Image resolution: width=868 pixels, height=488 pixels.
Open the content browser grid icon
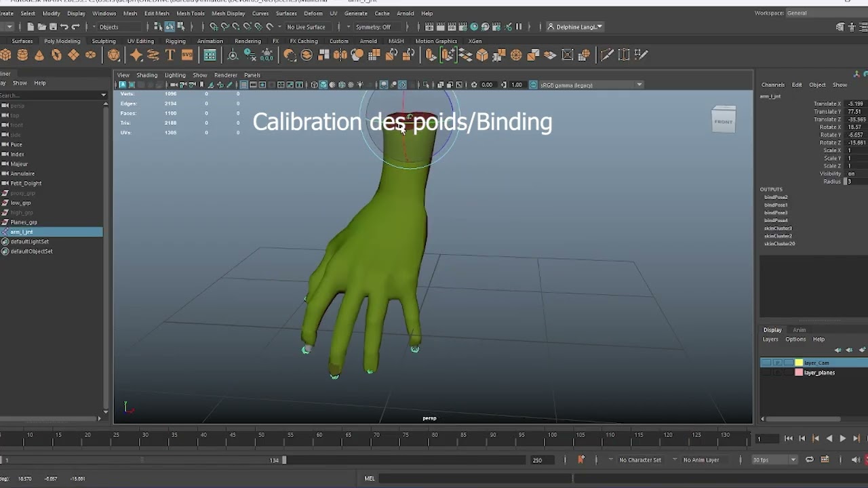point(210,55)
